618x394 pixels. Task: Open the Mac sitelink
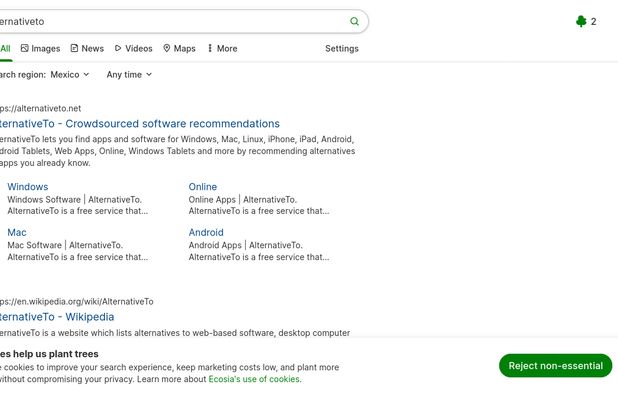click(x=17, y=232)
